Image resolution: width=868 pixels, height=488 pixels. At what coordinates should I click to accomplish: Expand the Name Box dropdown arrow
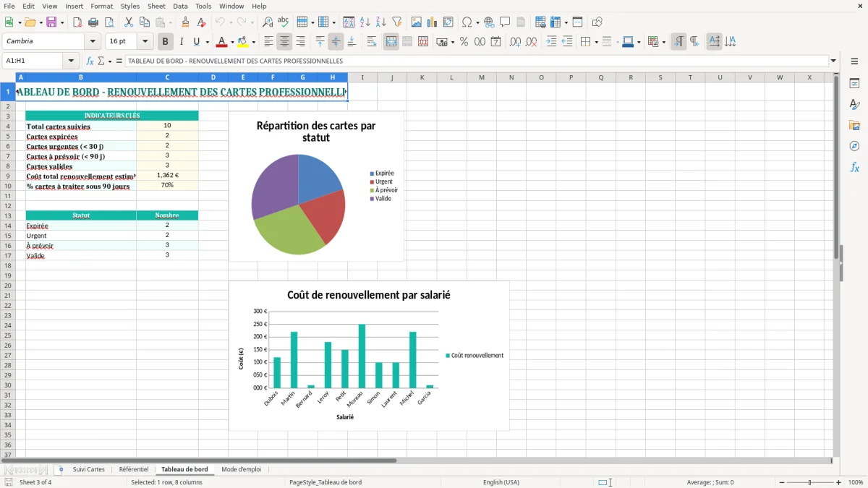click(x=71, y=61)
